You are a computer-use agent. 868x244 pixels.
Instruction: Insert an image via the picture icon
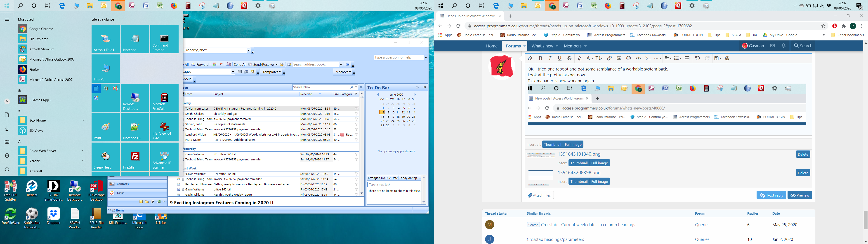[619, 58]
